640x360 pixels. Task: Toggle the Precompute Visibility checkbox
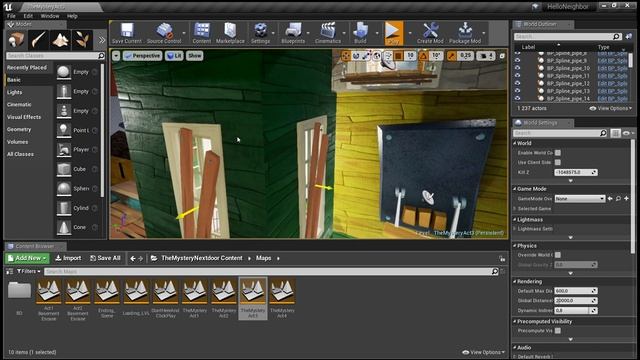[x=558, y=331]
